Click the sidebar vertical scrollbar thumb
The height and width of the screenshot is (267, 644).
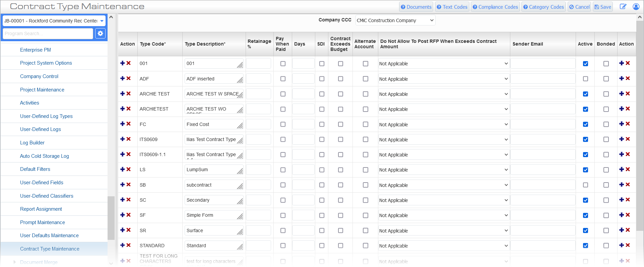[x=111, y=218]
